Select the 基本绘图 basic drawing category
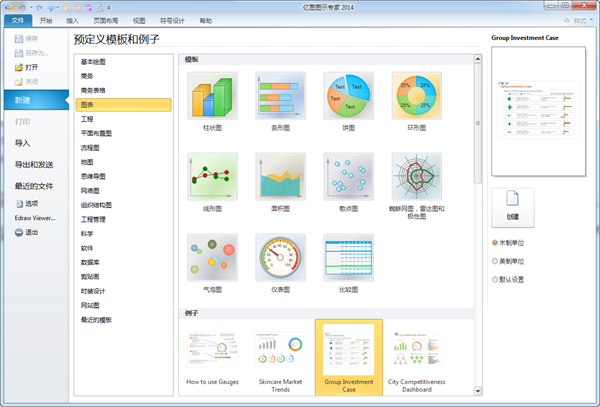Image resolution: width=600 pixels, height=407 pixels. pos(124,62)
